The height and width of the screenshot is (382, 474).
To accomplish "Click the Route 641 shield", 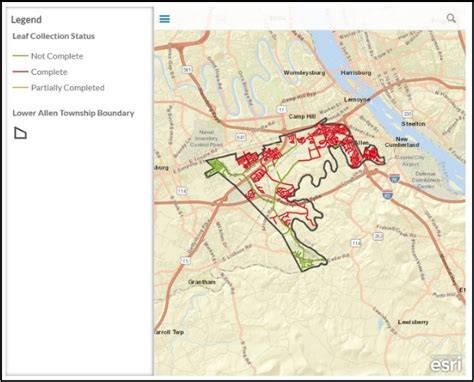I will point(241,137).
